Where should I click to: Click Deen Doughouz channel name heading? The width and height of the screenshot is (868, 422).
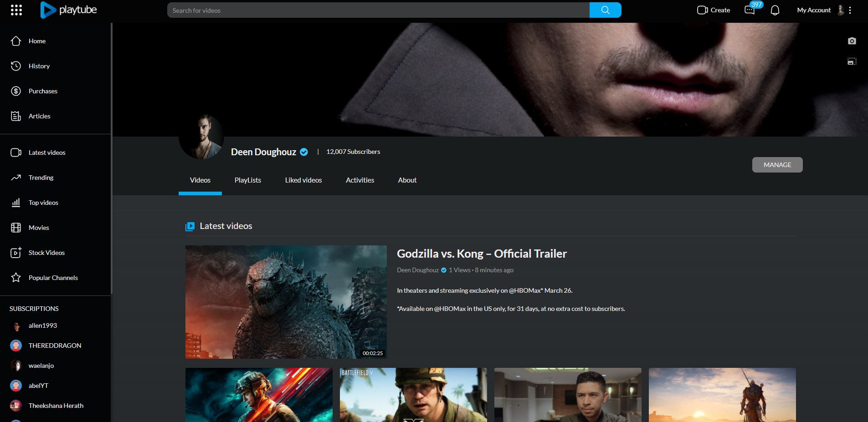click(263, 152)
